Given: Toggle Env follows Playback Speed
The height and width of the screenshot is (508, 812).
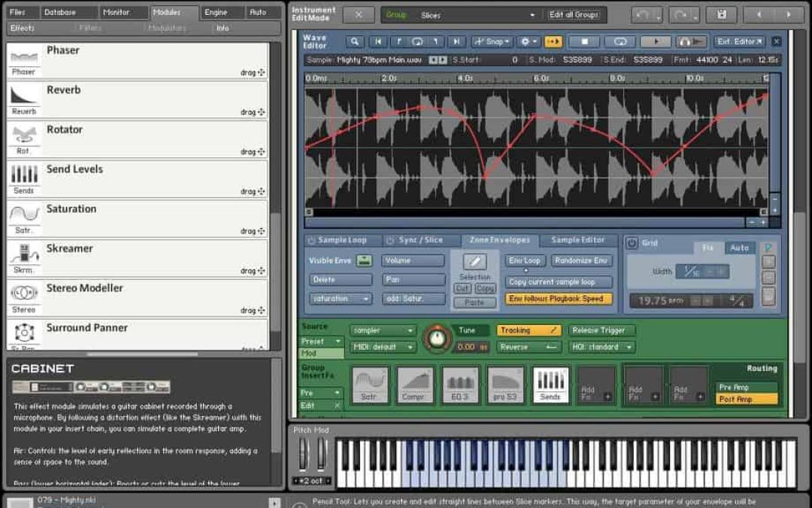Looking at the screenshot, I should (x=559, y=299).
